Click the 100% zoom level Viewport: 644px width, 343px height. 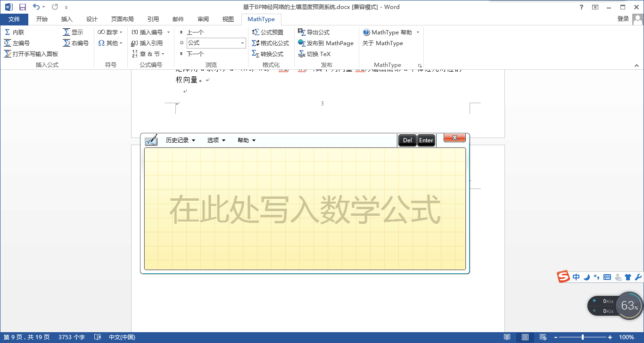[627, 337]
